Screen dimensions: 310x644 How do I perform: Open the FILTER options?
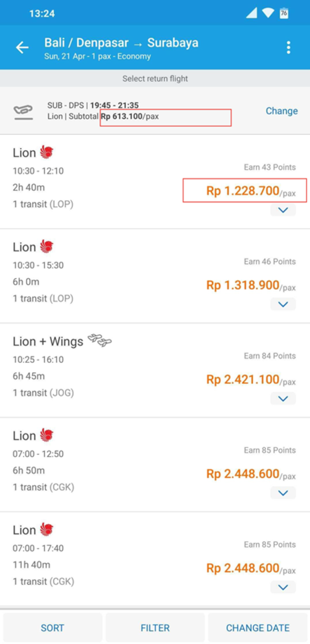pos(155,628)
